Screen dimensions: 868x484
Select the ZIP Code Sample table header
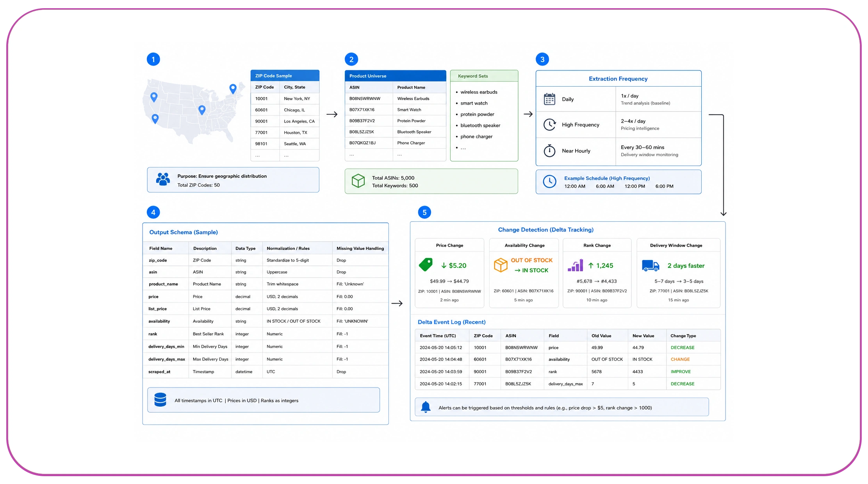pyautogui.click(x=285, y=75)
